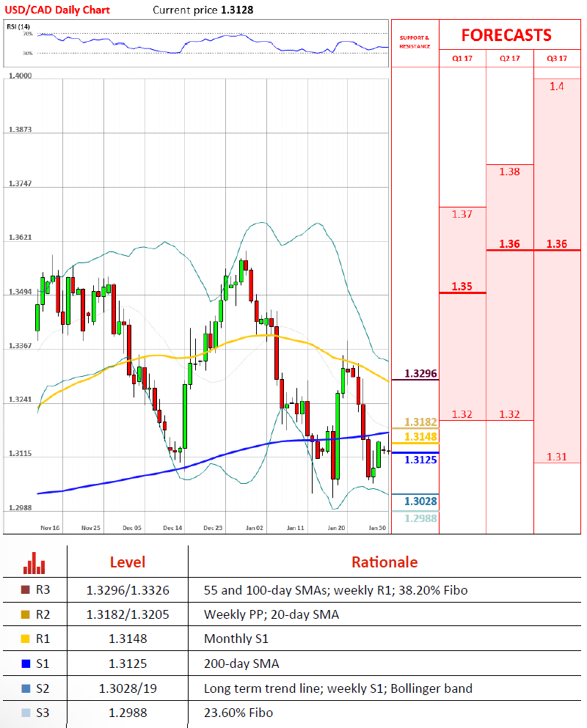Click the Weekly PP; 20-day SMA rationale
Screen dimensions: 587x728
(x=271, y=614)
